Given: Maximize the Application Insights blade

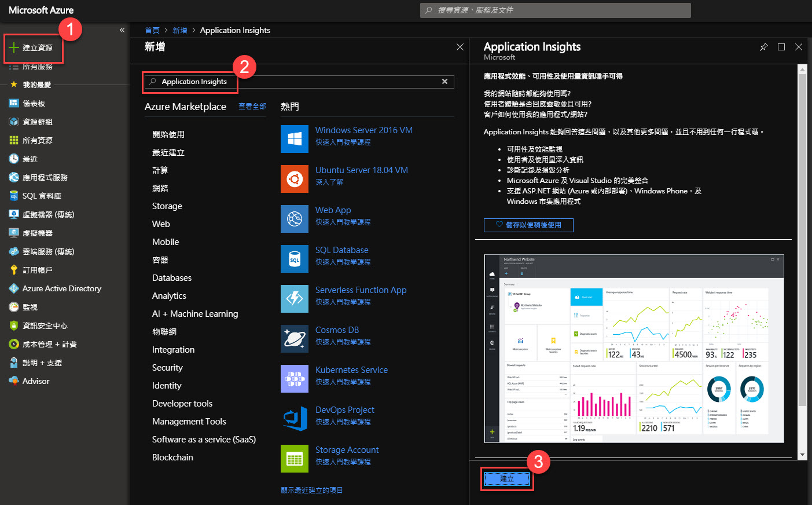Looking at the screenshot, I should (x=781, y=47).
